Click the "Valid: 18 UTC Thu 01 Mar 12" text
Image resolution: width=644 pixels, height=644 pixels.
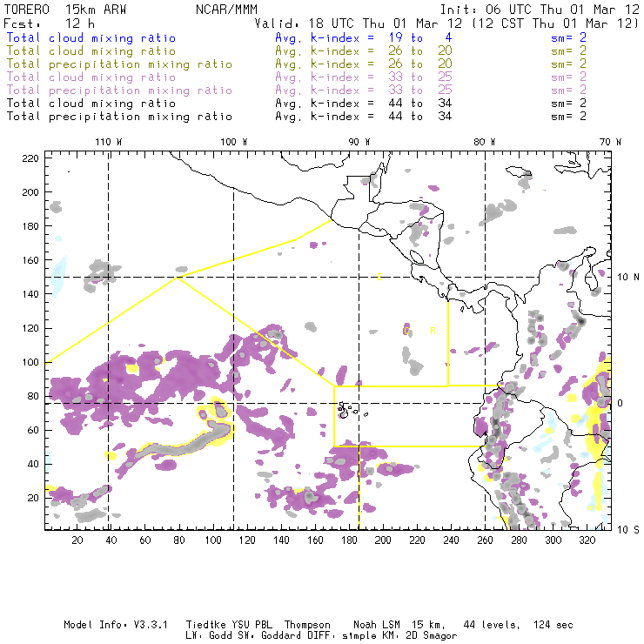click(x=359, y=23)
